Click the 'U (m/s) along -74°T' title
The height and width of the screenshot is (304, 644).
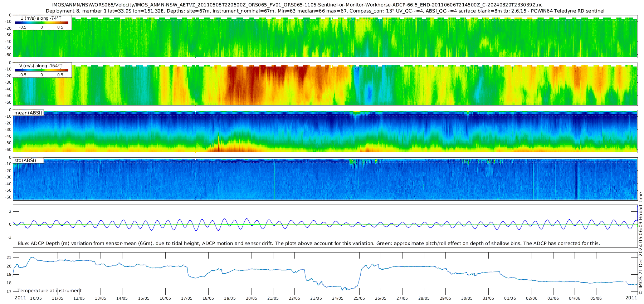[x=41, y=18]
